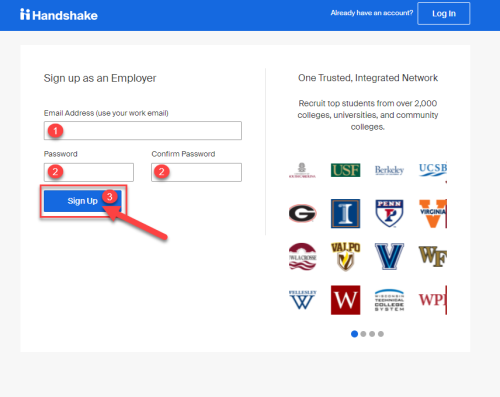
Task: Select the Georgia G logo
Action: coord(302,213)
